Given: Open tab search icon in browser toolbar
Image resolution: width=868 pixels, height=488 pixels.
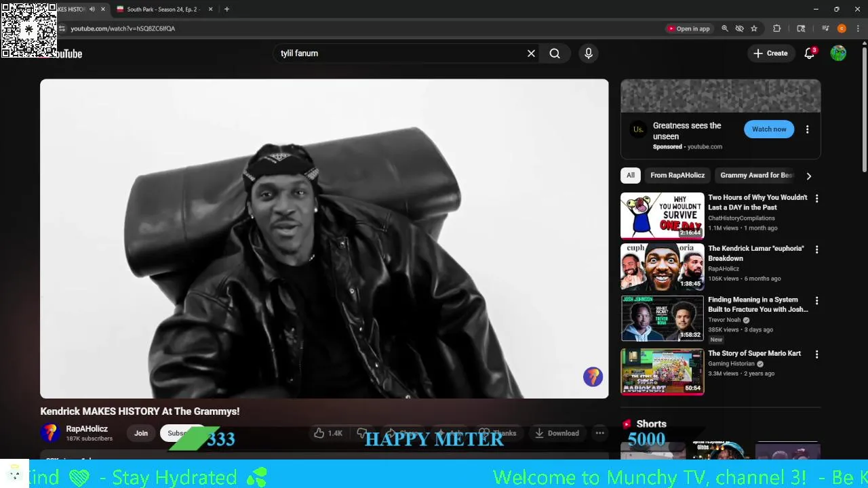Looking at the screenshot, I should 801,28.
